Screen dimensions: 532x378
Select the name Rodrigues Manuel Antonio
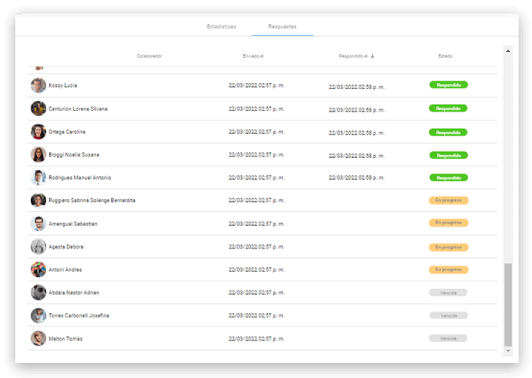click(80, 178)
